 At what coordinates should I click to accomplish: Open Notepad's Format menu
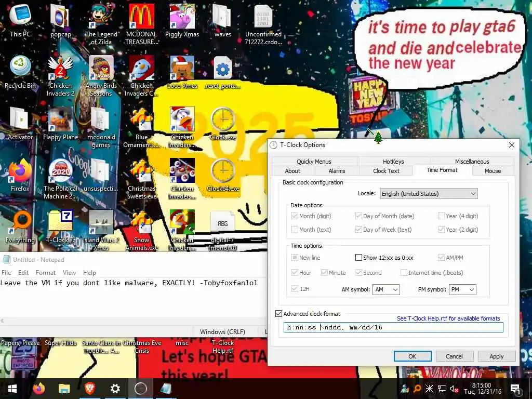tap(46, 273)
